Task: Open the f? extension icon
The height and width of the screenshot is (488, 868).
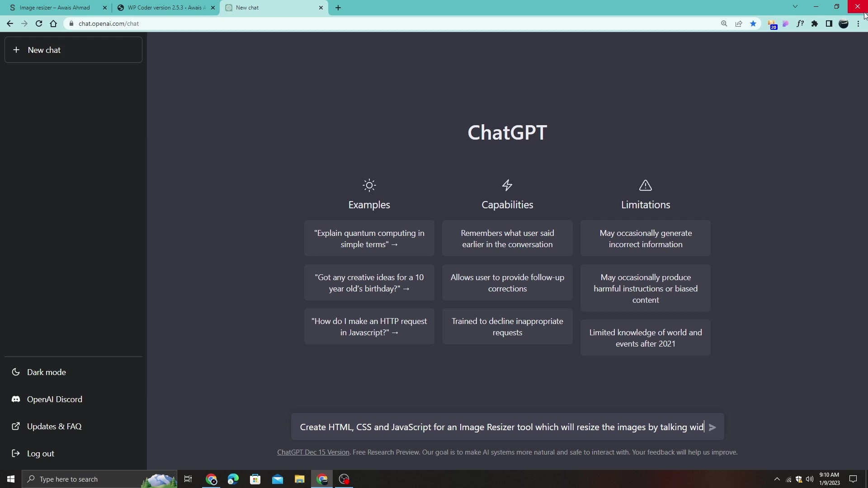Action: (x=800, y=24)
